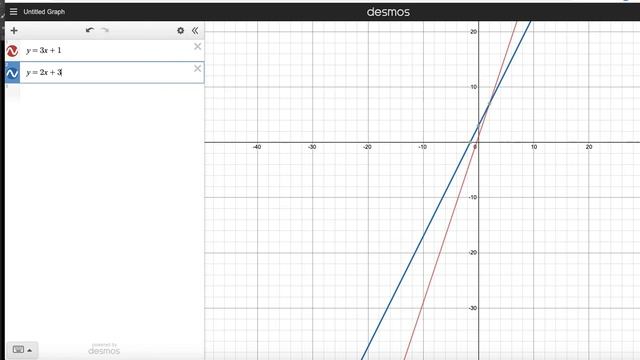Delete the y = 3x + 1 expression

[198, 47]
